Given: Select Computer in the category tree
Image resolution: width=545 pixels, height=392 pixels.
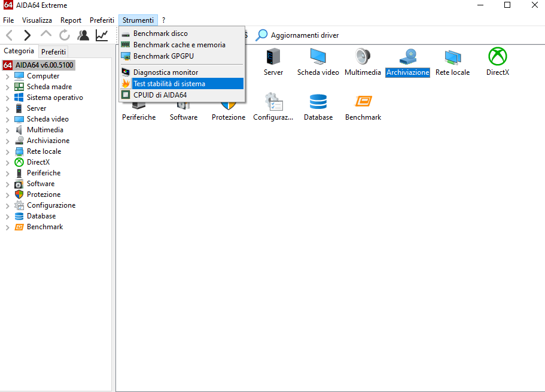Looking at the screenshot, I should click(43, 76).
